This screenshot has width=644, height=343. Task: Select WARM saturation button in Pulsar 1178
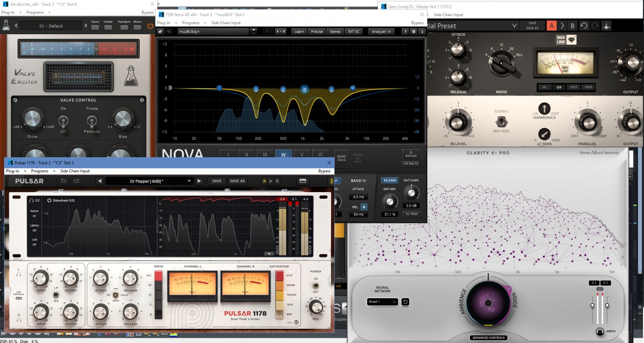pos(279,285)
